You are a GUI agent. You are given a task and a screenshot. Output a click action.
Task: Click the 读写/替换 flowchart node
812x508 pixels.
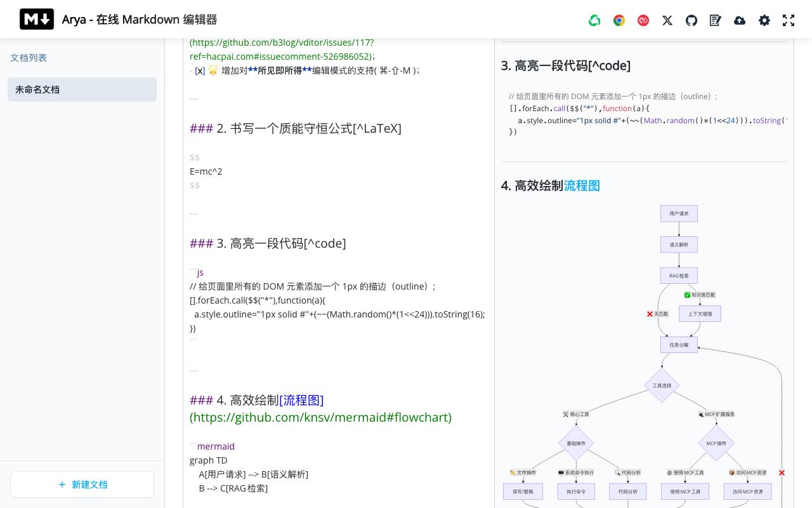point(523,491)
